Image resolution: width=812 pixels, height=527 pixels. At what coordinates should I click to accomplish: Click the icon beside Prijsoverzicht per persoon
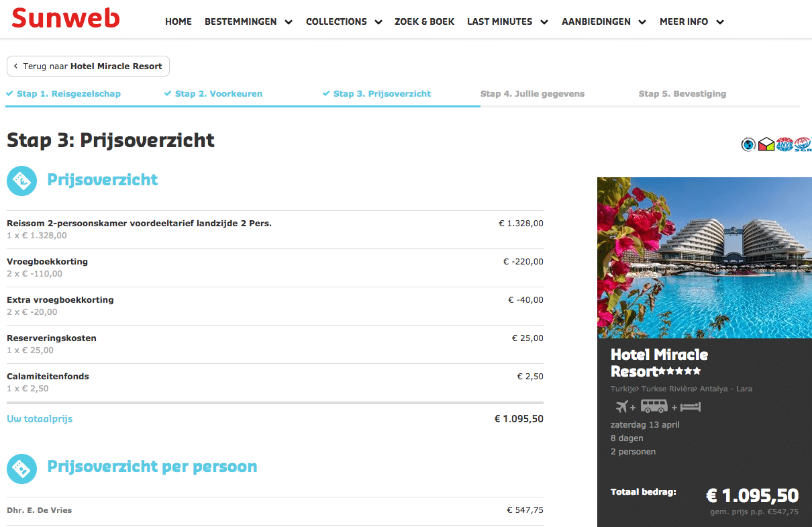pyautogui.click(x=21, y=468)
